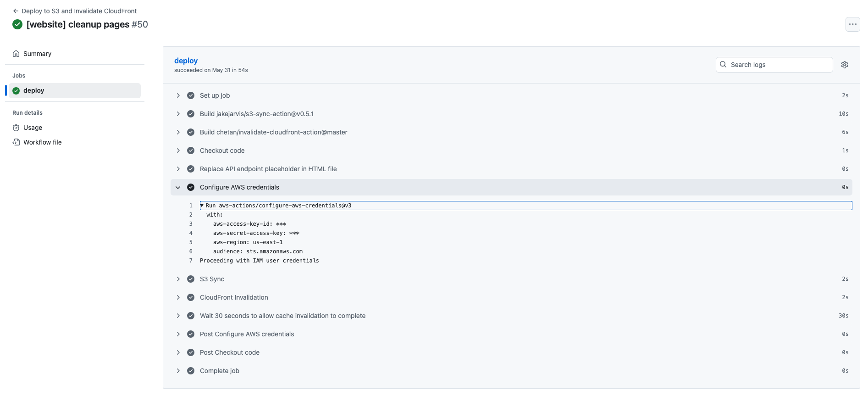Go back via the left arrow icon
868x396 pixels.
(16, 11)
